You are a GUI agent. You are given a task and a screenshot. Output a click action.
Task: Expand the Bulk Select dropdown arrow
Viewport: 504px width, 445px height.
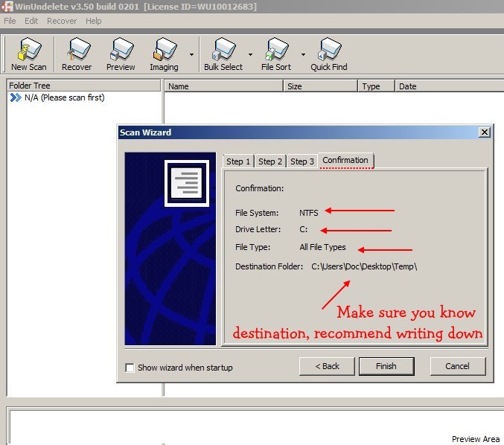coord(250,54)
